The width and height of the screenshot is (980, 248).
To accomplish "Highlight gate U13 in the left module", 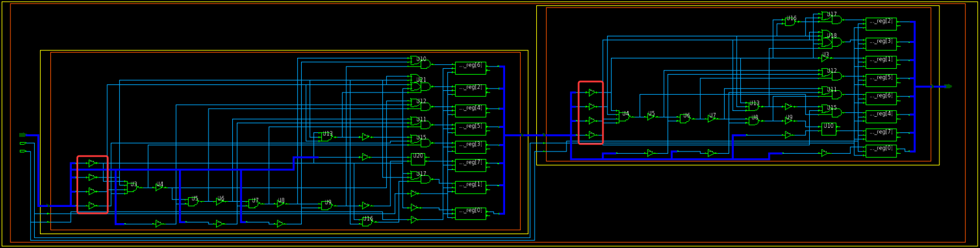I will (326, 137).
